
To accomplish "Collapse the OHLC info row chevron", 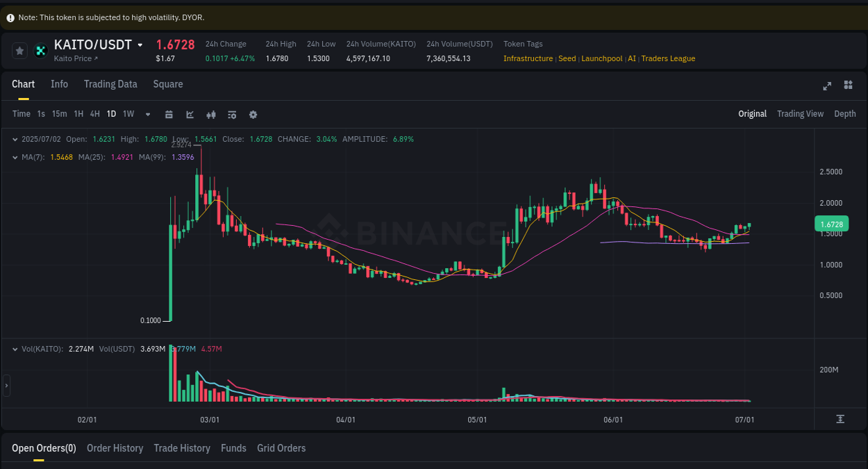I will tap(15, 139).
